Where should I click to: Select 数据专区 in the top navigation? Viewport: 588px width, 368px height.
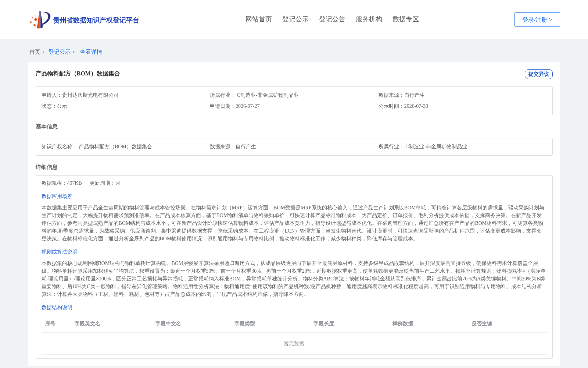click(x=406, y=19)
